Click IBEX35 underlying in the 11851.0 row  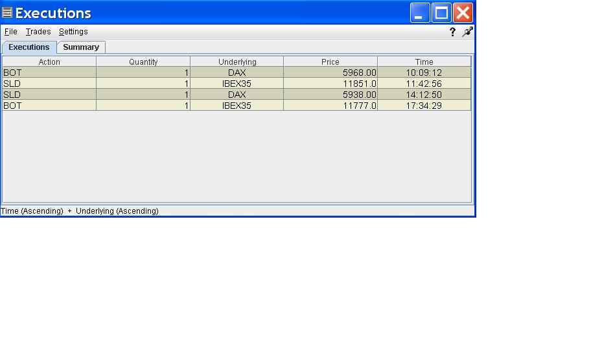[237, 83]
